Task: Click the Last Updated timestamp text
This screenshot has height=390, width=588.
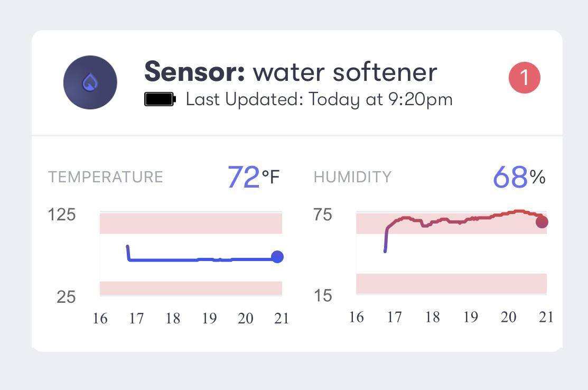Action: 319,99
